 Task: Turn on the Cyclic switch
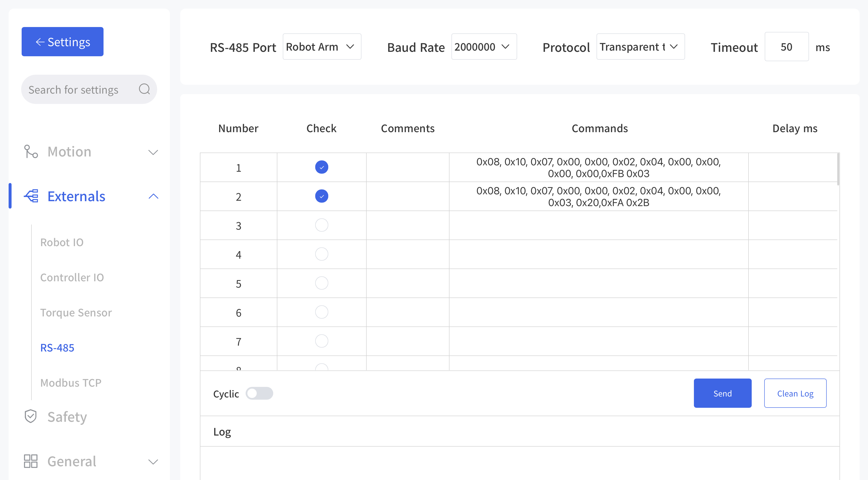[x=259, y=393]
